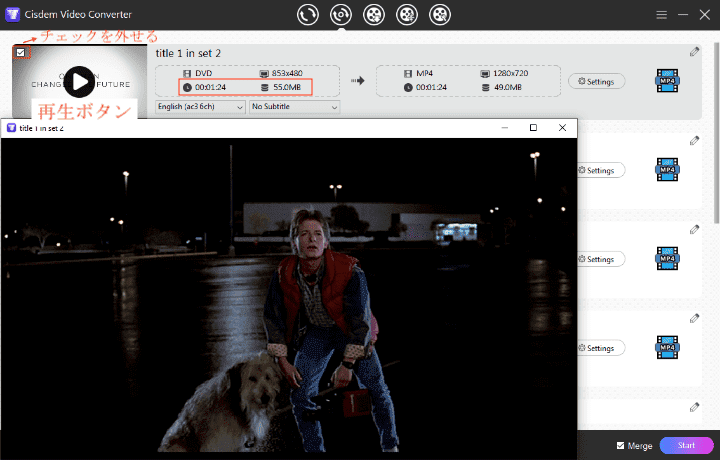Maximize the title 1 in set 2 preview window
The height and width of the screenshot is (460, 720).
coord(533,128)
